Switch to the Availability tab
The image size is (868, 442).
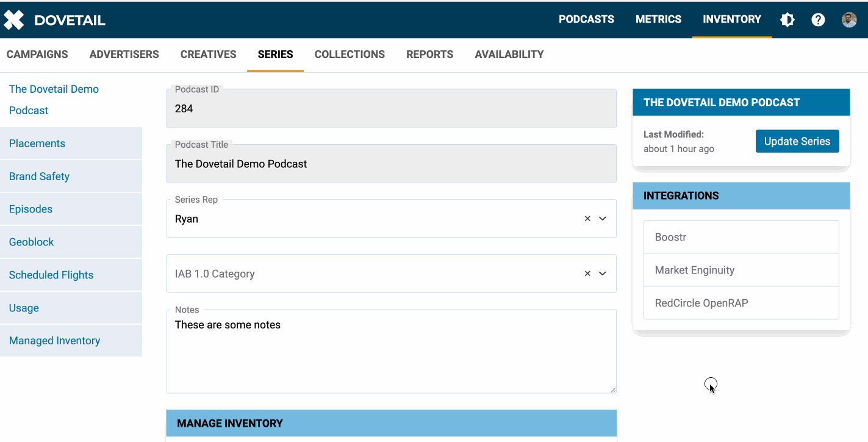tap(509, 54)
